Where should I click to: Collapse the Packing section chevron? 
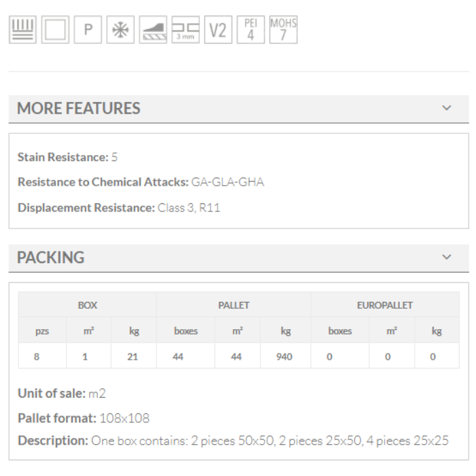(x=447, y=257)
